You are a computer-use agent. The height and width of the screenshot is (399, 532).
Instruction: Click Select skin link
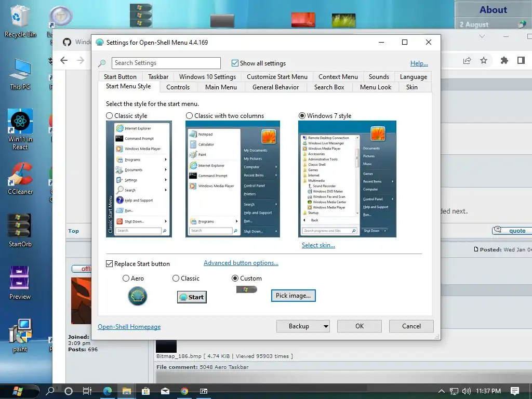click(x=318, y=245)
